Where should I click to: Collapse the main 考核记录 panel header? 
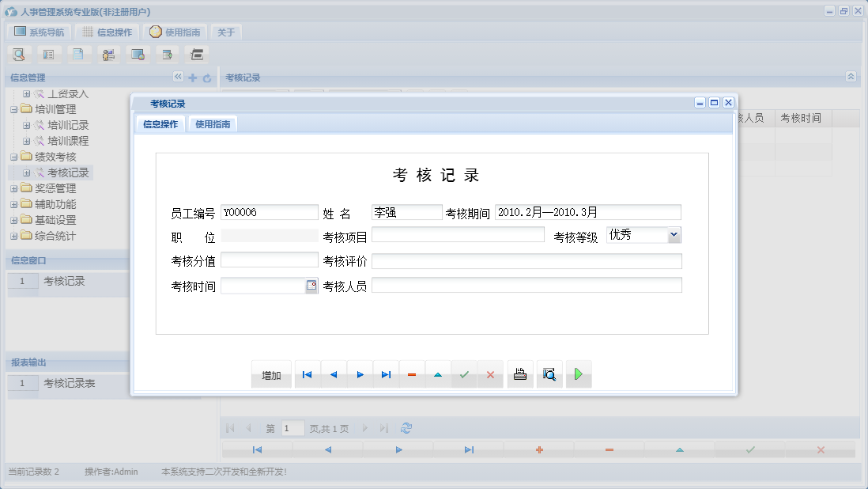pos(851,77)
